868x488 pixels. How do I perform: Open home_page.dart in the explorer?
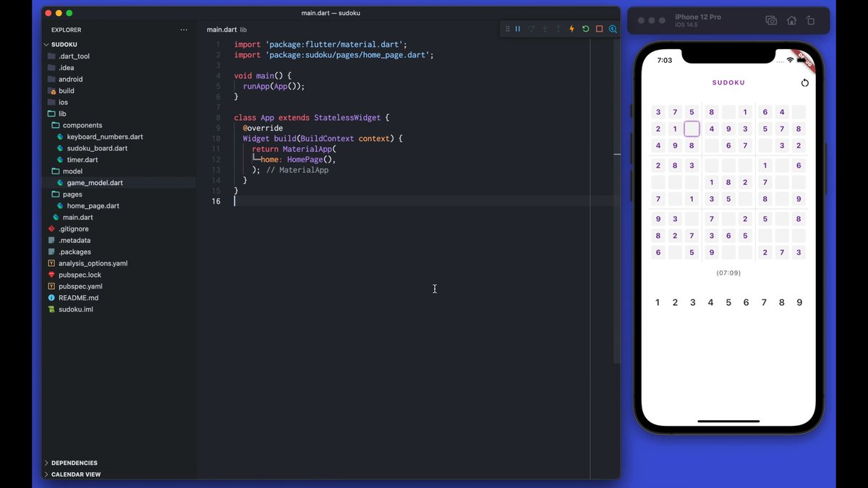coord(93,206)
